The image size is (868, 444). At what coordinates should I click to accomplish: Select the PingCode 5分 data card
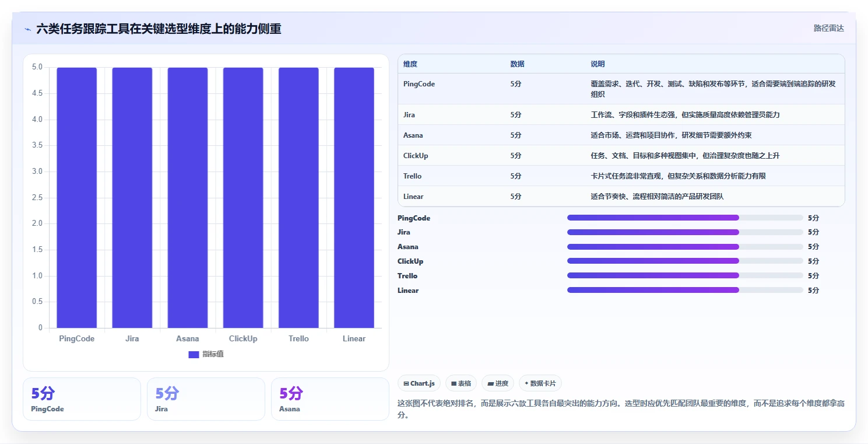82,399
